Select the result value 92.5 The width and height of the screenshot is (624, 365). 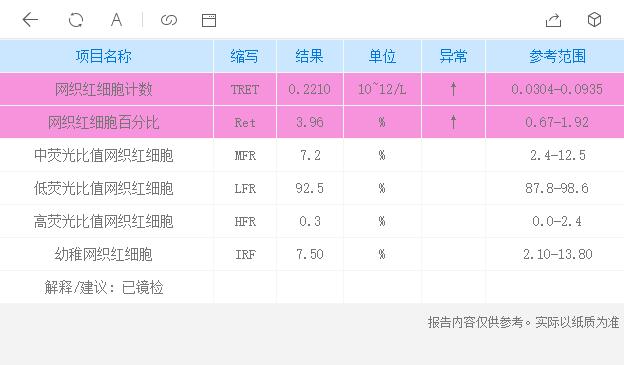[310, 188]
